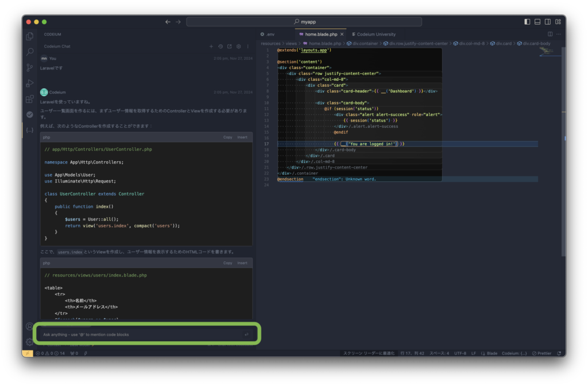588x386 pixels.
Task: Open the Explorer view in activity bar
Action: click(x=30, y=36)
